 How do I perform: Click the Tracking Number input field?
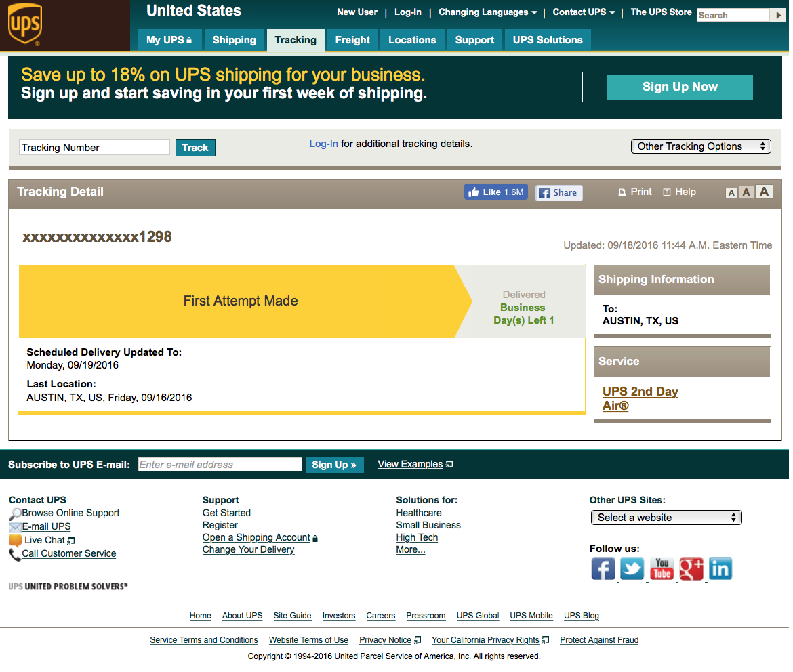tap(95, 148)
